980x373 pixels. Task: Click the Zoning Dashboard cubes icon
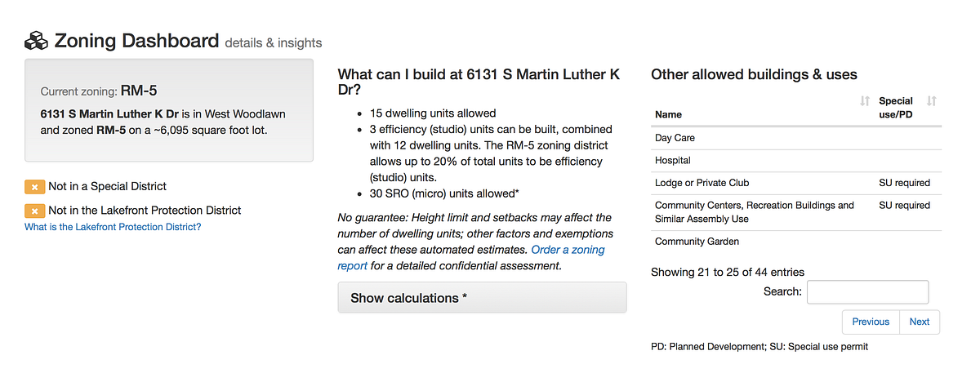click(x=37, y=41)
